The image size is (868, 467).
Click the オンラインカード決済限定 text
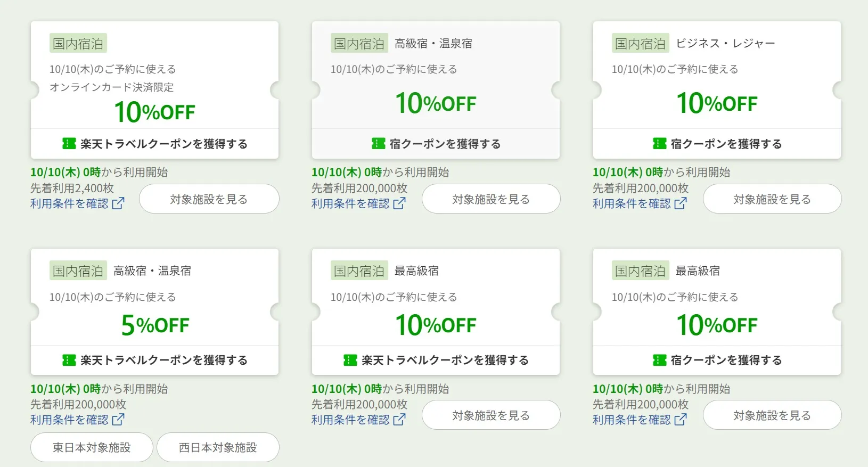[111, 87]
